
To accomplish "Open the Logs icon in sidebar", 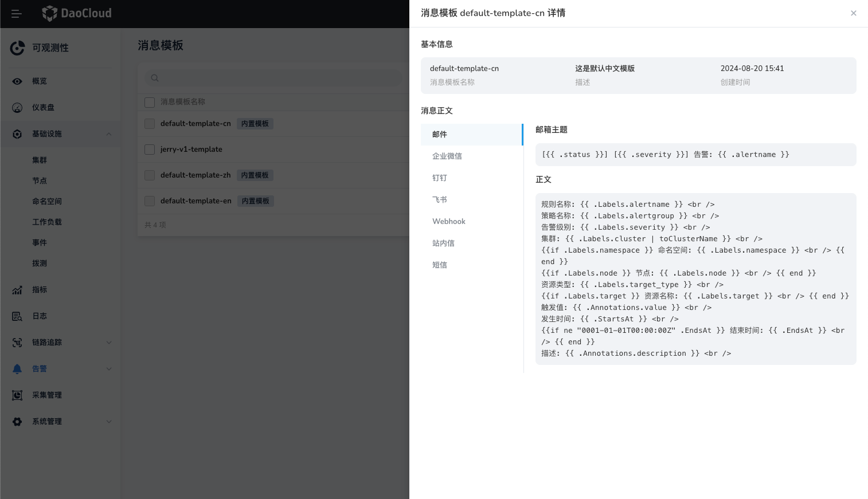I will pyautogui.click(x=17, y=316).
